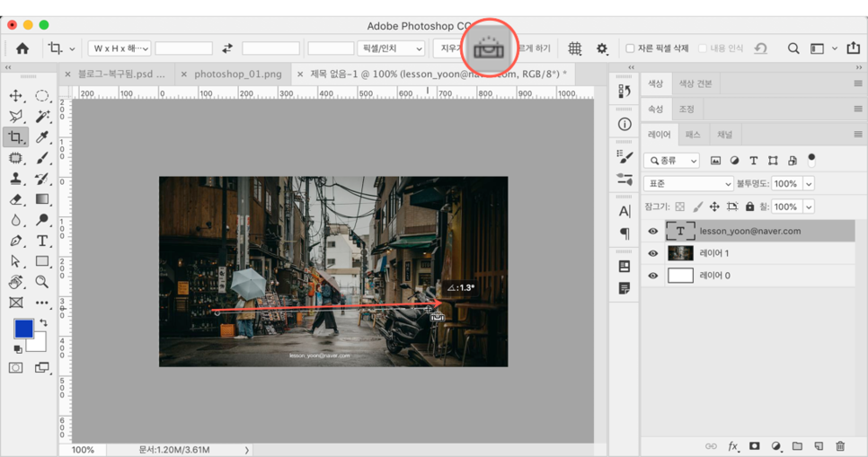The image size is (868, 457).
Task: Switch to the 채널 tab
Action: click(x=724, y=135)
